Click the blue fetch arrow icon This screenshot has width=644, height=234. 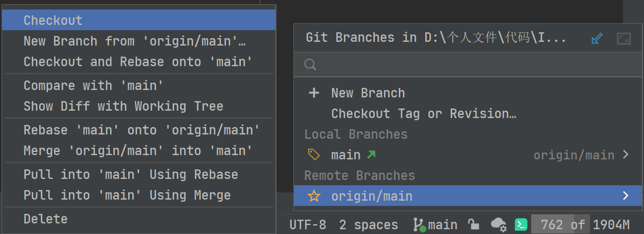(x=597, y=38)
